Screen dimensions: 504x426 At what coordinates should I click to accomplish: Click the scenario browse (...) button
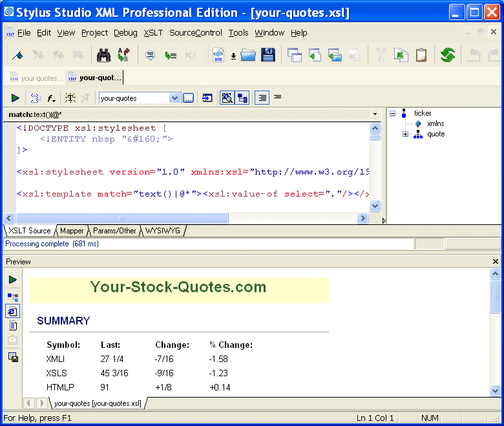188,98
